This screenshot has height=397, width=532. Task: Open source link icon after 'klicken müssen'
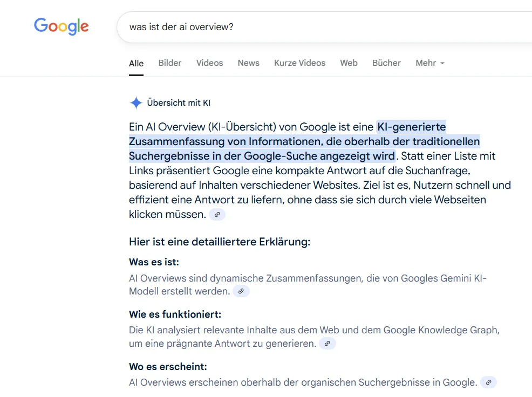tap(217, 215)
